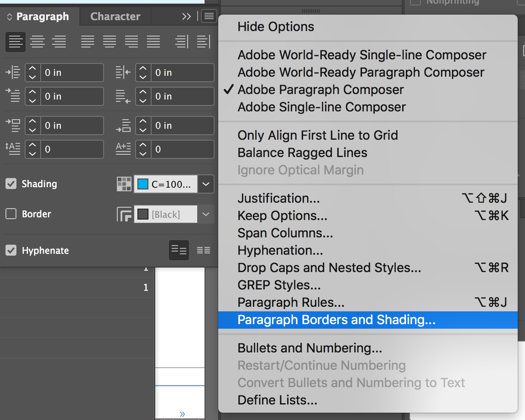Screen dimensions: 525x420
Task: Choose the align right icon
Action: [x=59, y=42]
